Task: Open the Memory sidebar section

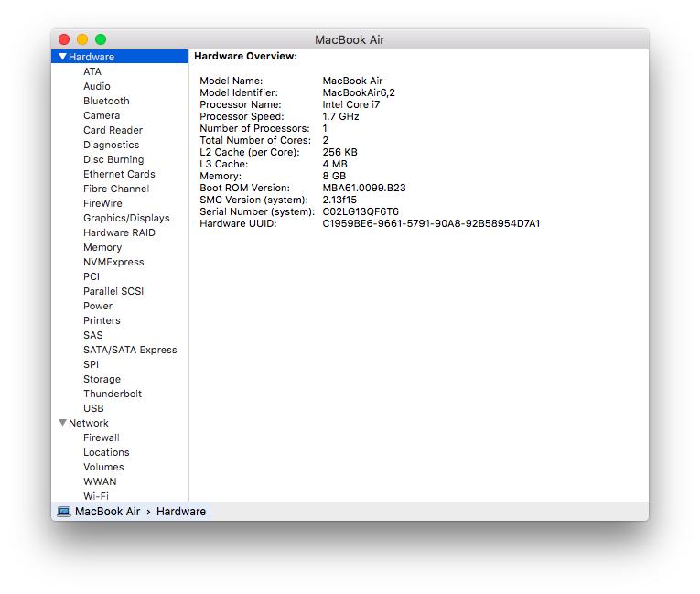Action: 102,247
